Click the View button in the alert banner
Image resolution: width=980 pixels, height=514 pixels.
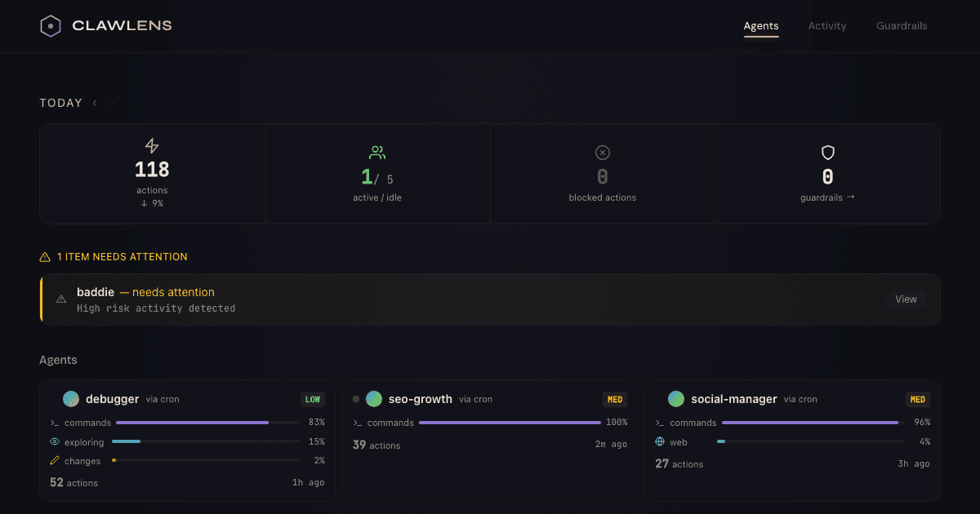pyautogui.click(x=905, y=299)
